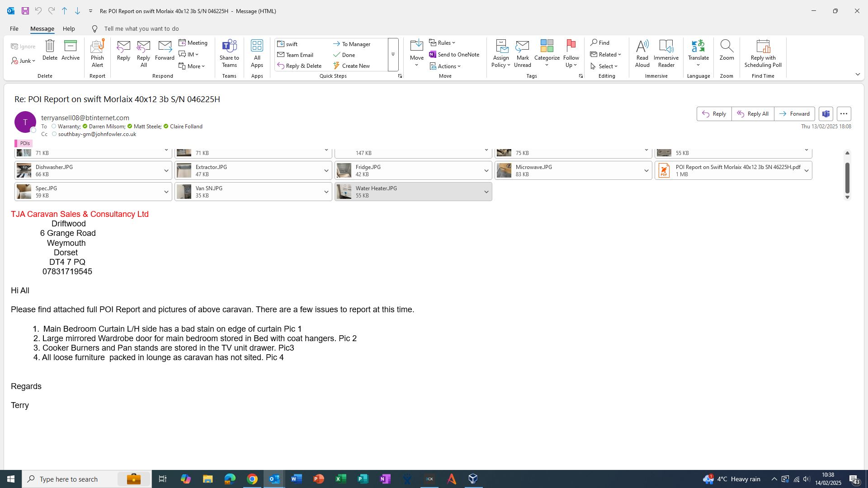Open the File tab
The height and width of the screenshot is (488, 868).
14,29
